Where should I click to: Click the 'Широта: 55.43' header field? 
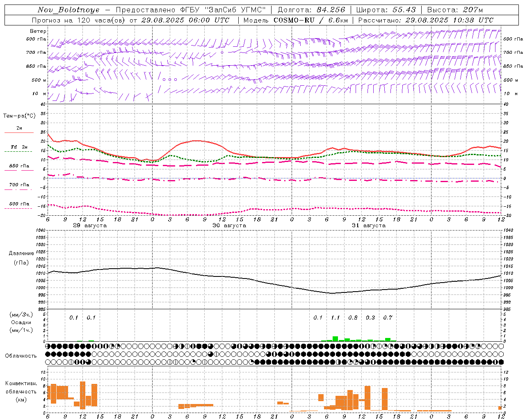pyautogui.click(x=386, y=10)
